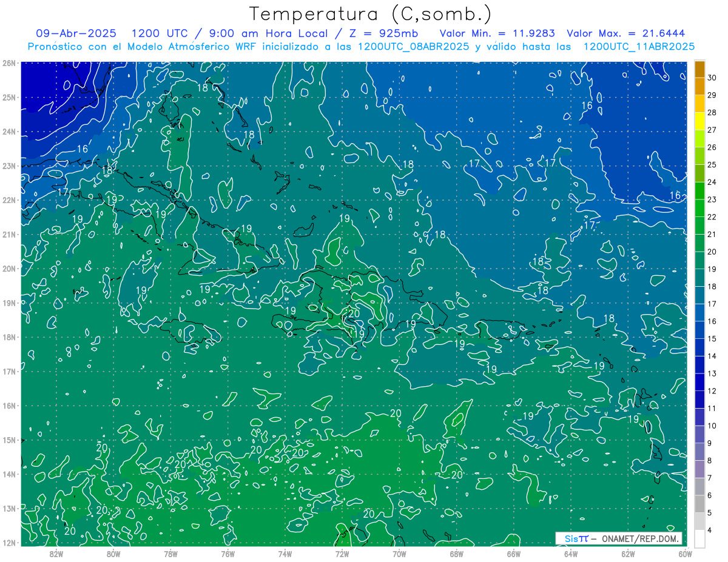
Task: Click the white swatch below legend value 4
Action: tap(699, 538)
